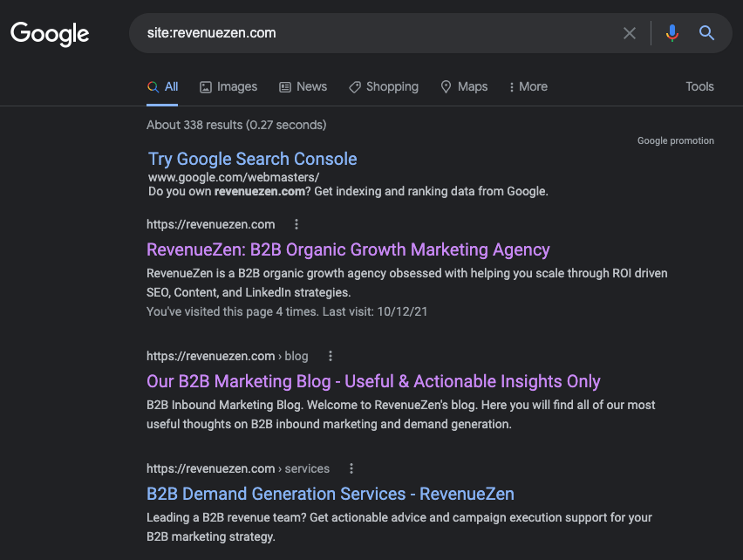Switch to the News tab
The height and width of the screenshot is (560, 743).
[303, 86]
